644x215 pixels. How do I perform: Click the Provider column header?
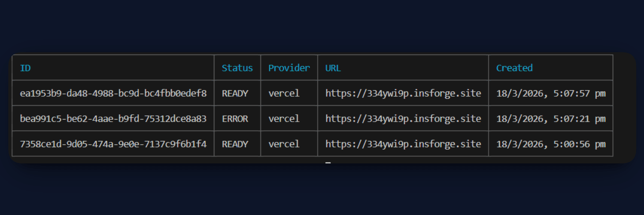pos(289,68)
